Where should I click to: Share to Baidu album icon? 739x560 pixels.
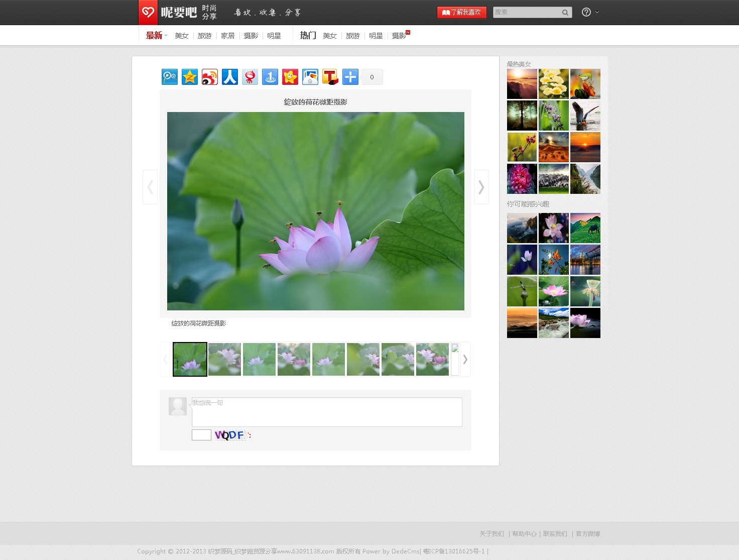click(x=310, y=77)
